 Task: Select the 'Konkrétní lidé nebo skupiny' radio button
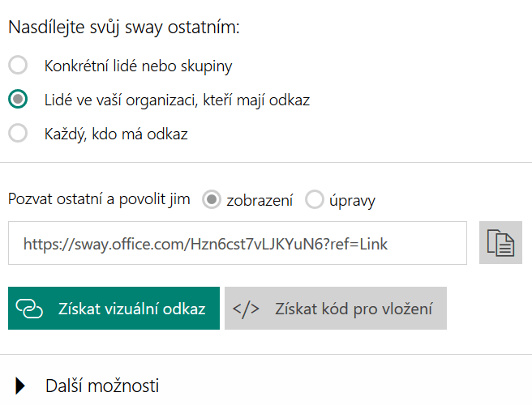[18, 66]
